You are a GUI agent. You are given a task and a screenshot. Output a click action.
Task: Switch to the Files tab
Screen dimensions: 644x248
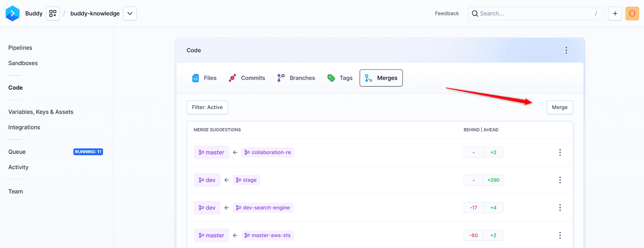pyautogui.click(x=204, y=78)
